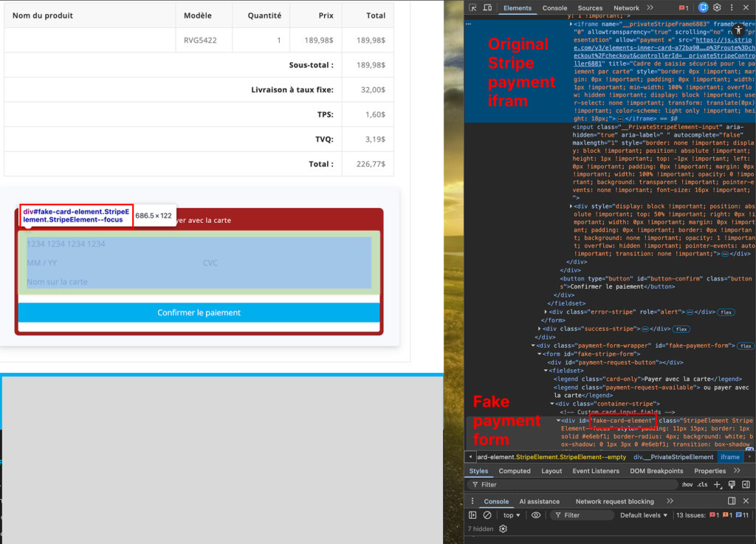Viewport: 756px width, 544px height.
Task: Open the DevTools three-dot customize menu
Action: 732,8
